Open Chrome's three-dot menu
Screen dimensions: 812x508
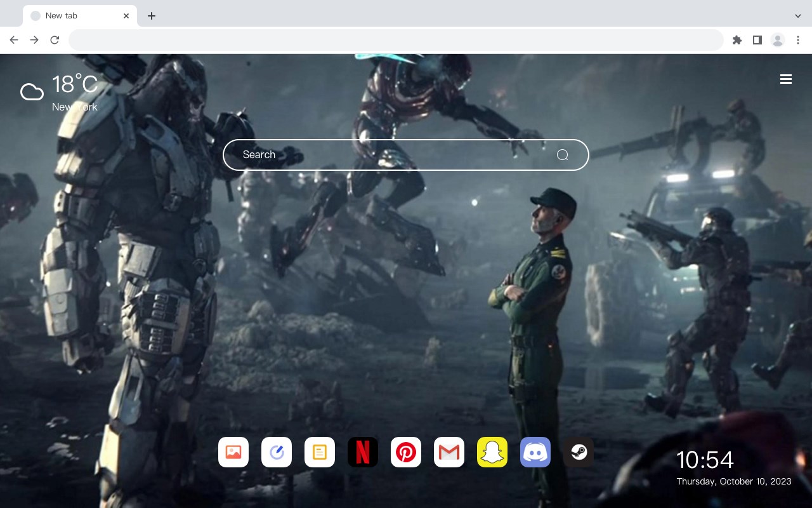point(798,40)
